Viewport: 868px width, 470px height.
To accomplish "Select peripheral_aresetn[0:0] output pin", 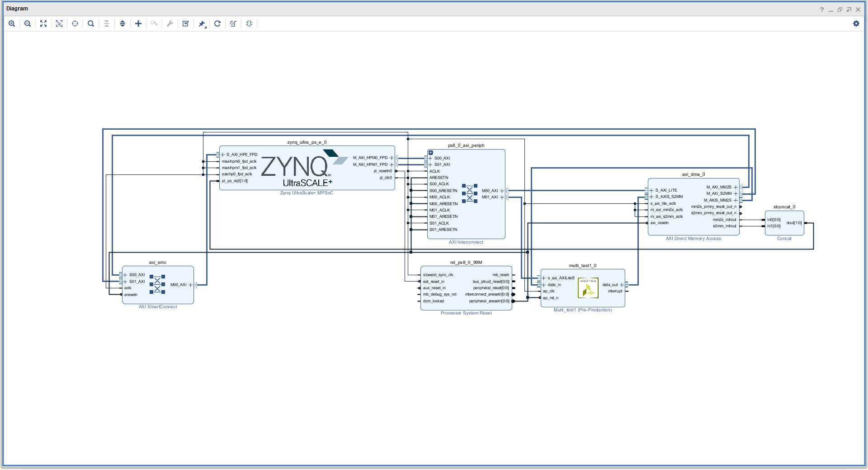I will click(489, 301).
